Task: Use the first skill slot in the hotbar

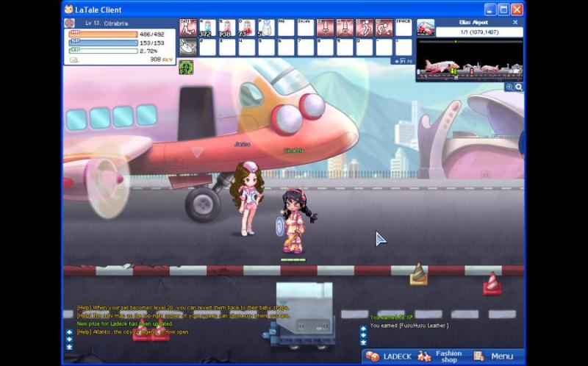Action: [x=188, y=28]
